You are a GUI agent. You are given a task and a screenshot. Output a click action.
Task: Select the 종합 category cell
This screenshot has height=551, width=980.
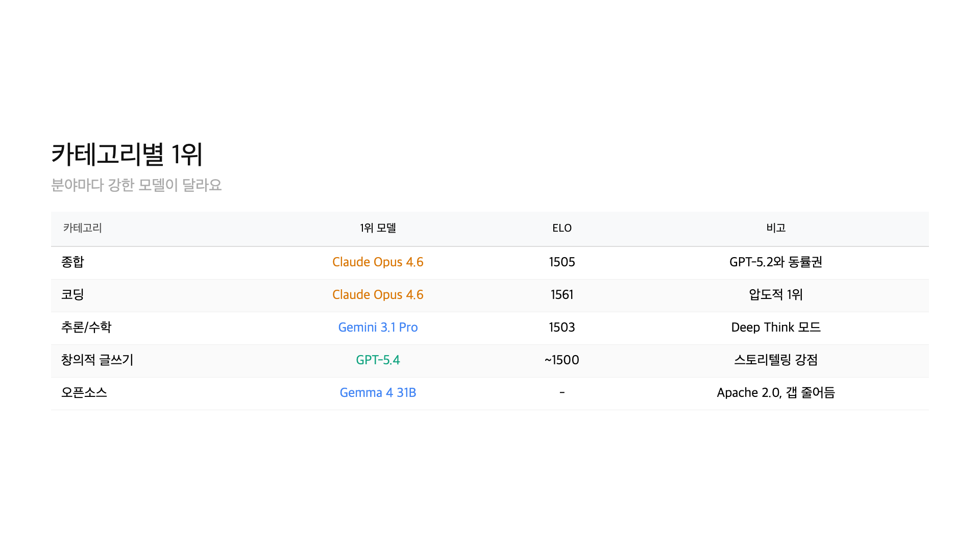[70, 262]
